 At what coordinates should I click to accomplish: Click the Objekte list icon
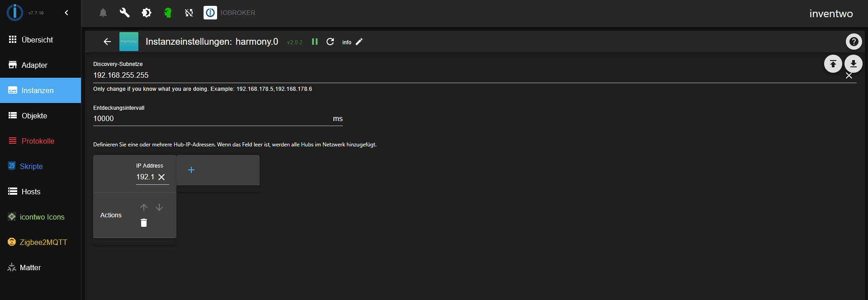13,115
